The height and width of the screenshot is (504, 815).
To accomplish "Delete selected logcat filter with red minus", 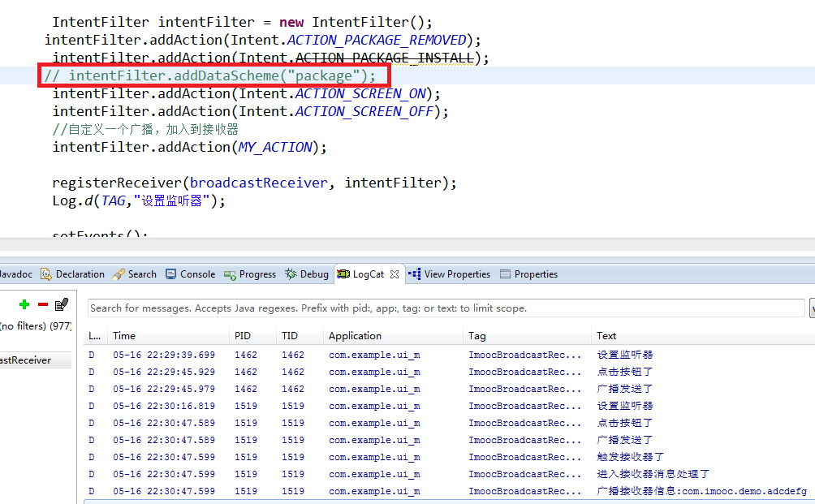I will click(43, 304).
